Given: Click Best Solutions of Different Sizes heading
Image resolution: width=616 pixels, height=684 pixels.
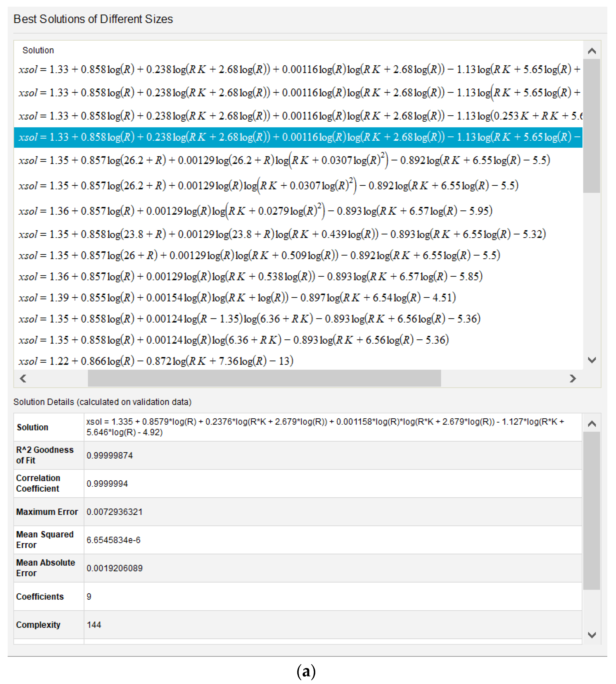Looking at the screenshot, I should tap(93, 19).
